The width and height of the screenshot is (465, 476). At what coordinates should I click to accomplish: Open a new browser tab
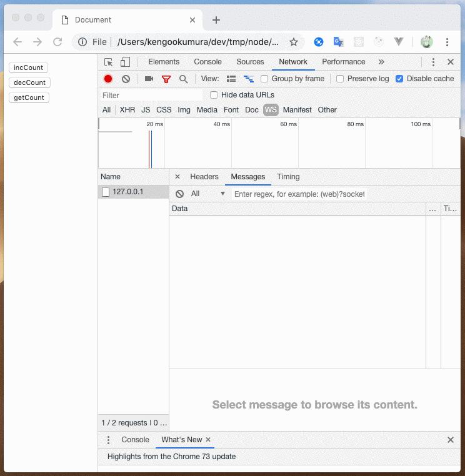216,20
